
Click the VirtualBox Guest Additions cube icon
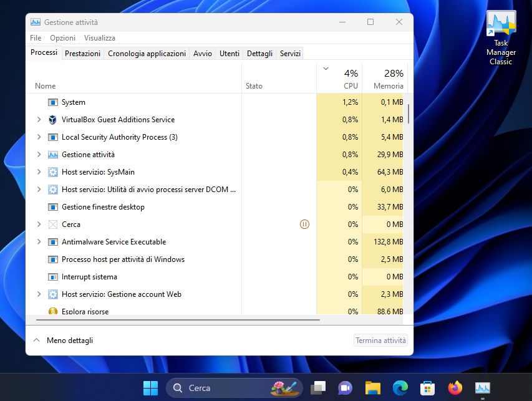coord(52,120)
